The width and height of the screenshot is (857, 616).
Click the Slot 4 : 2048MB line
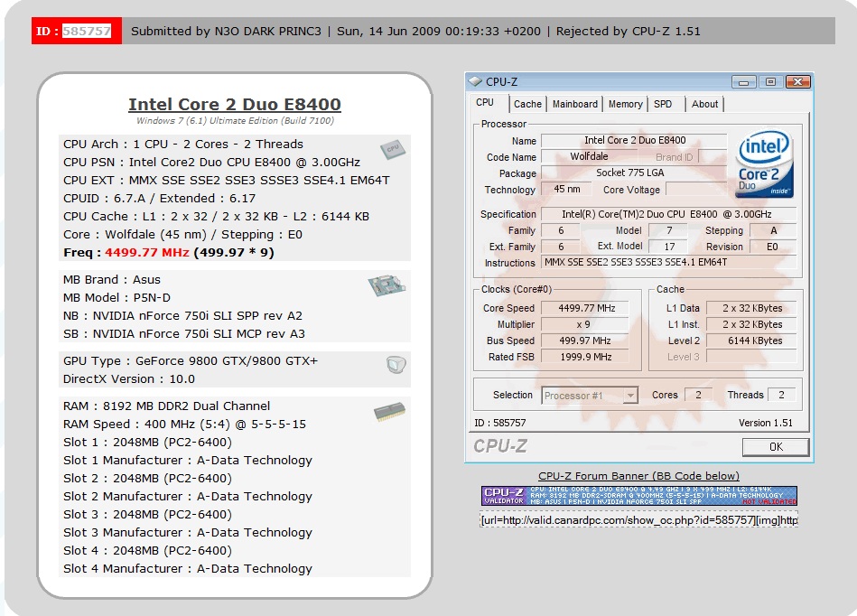point(147,550)
